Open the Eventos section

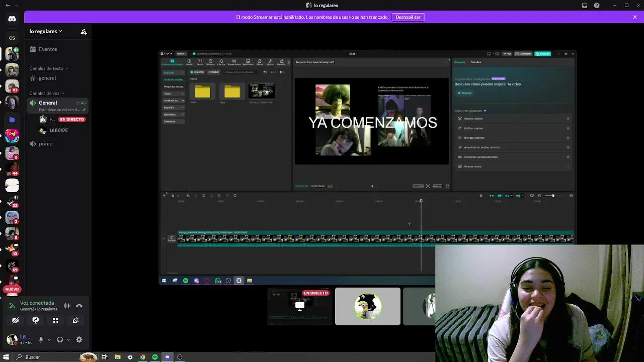pyautogui.click(x=48, y=49)
